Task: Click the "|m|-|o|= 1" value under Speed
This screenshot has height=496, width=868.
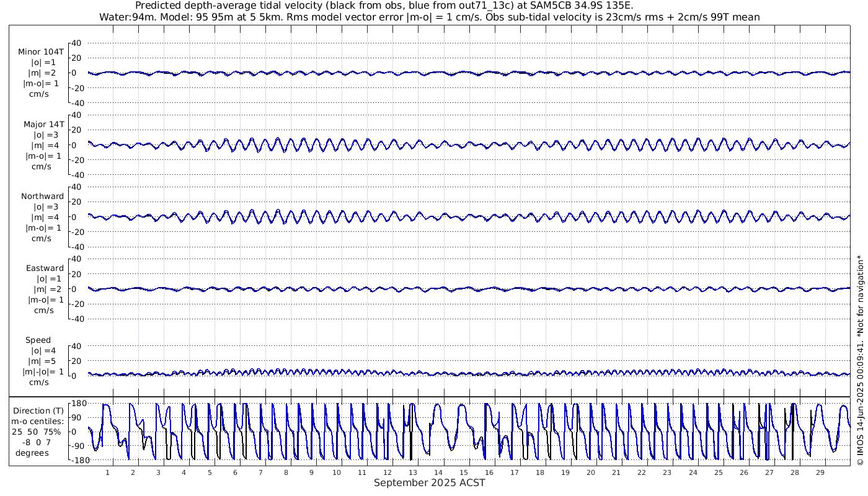Action: point(43,372)
